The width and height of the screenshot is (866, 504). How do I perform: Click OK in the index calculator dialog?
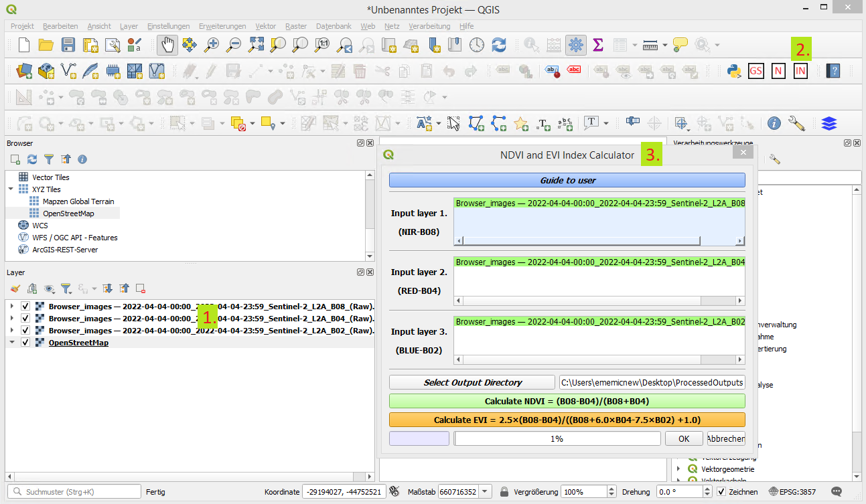point(684,438)
